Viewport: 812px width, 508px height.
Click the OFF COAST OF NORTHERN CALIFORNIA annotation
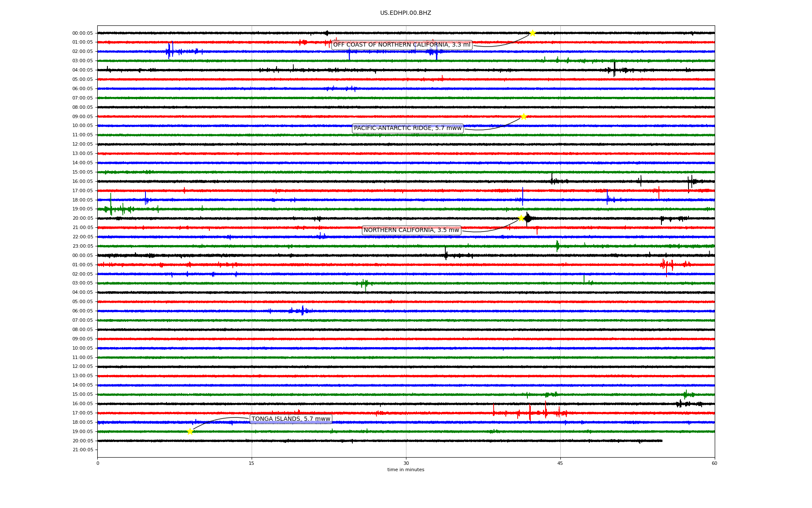click(x=401, y=45)
